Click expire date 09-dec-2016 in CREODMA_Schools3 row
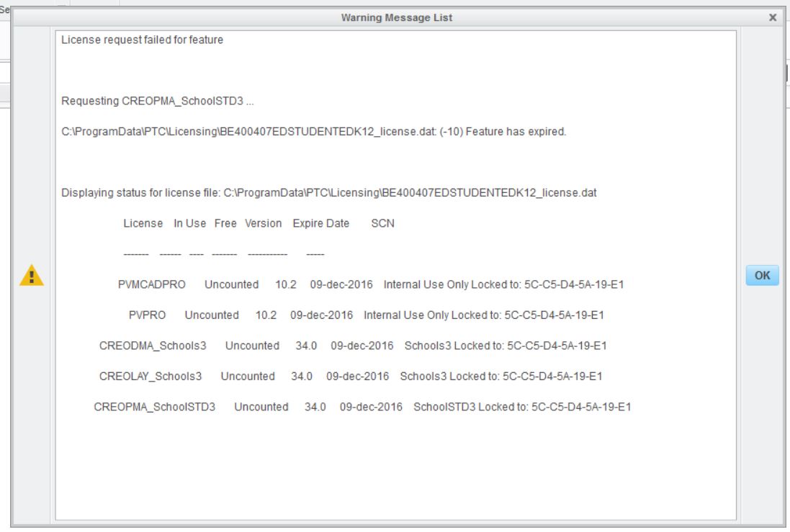Image resolution: width=790 pixels, height=532 pixels. click(x=362, y=346)
